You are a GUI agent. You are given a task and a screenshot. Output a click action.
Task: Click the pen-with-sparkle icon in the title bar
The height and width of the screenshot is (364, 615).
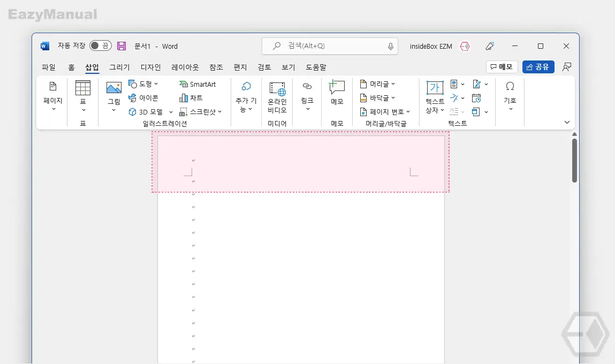490,46
